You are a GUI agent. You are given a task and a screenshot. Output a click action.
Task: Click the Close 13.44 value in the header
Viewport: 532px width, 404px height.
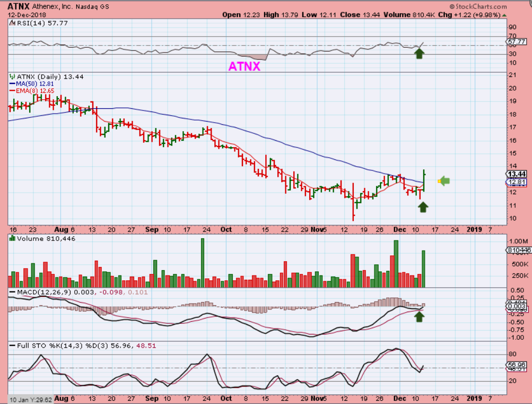coord(360,15)
